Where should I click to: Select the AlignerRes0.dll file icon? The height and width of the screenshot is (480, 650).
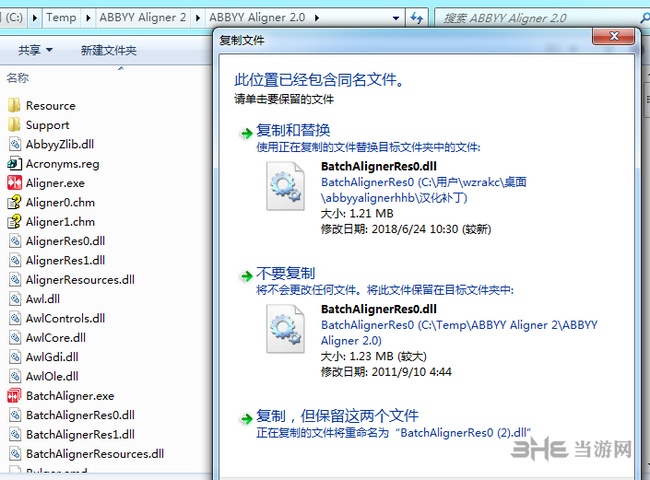point(15,241)
